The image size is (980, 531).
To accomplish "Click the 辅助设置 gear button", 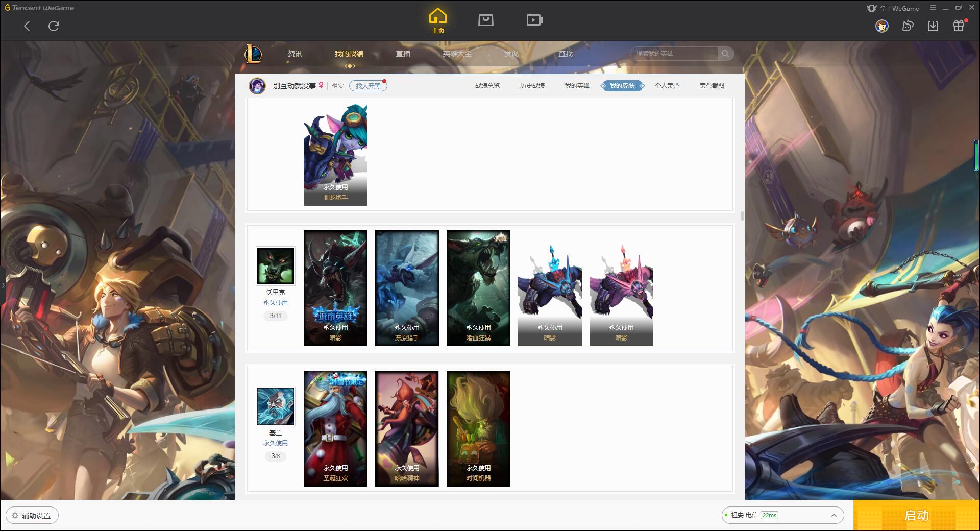I will tap(32, 516).
